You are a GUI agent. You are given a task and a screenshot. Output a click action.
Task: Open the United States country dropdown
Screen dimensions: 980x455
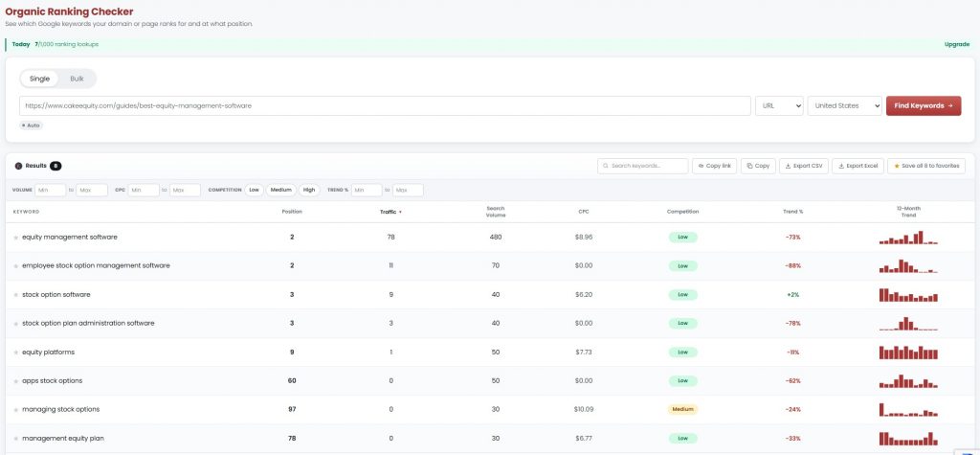844,105
